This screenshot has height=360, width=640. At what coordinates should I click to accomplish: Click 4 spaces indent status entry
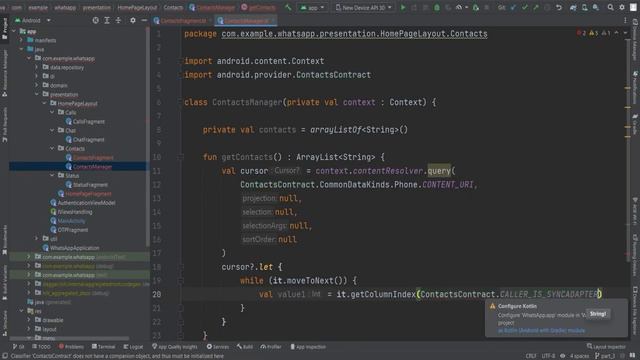579,356
